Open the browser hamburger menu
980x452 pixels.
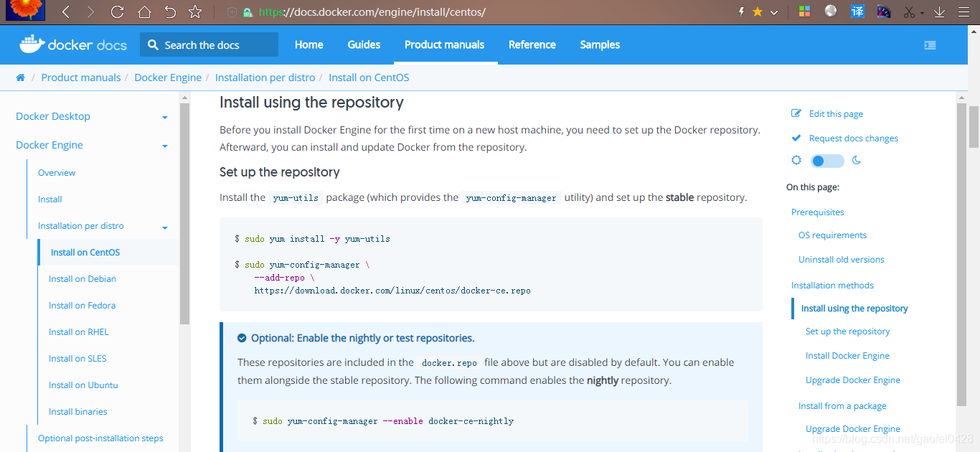(963, 12)
